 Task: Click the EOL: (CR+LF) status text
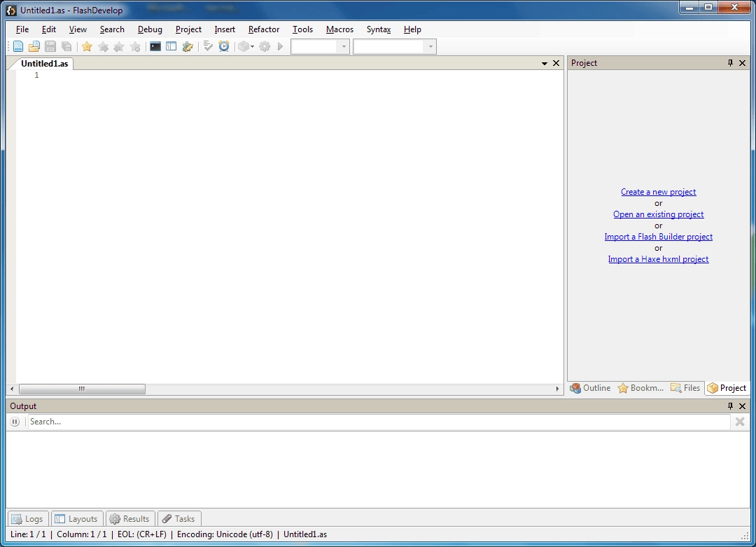click(x=141, y=534)
